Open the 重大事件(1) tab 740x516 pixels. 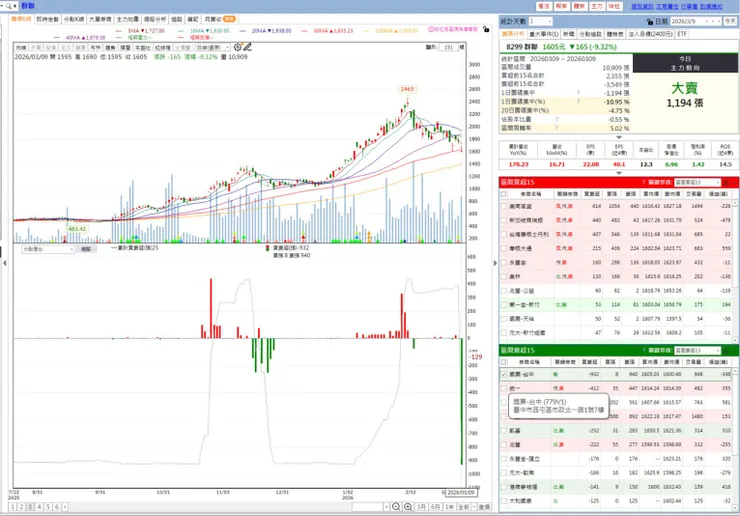tap(544, 34)
